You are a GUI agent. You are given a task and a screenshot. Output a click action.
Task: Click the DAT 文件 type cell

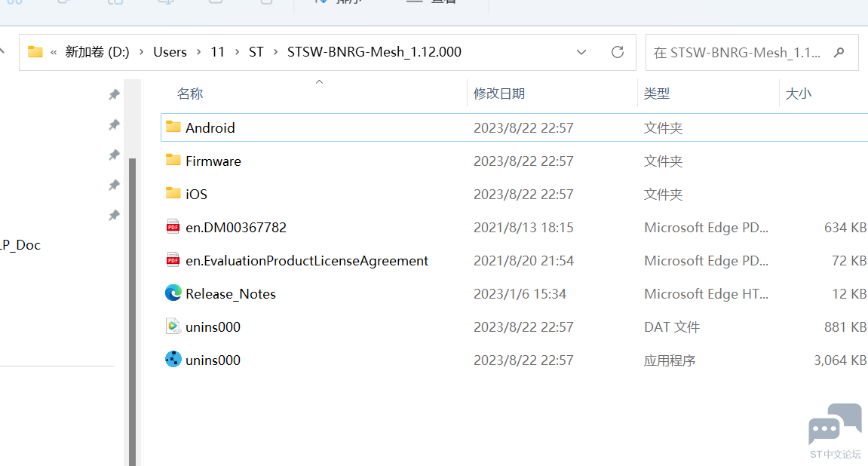pos(671,327)
